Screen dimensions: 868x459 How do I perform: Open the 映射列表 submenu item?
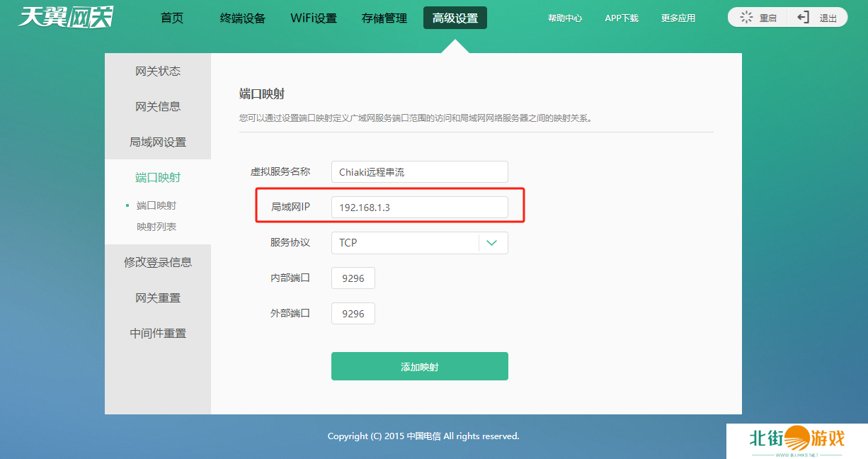tap(156, 227)
